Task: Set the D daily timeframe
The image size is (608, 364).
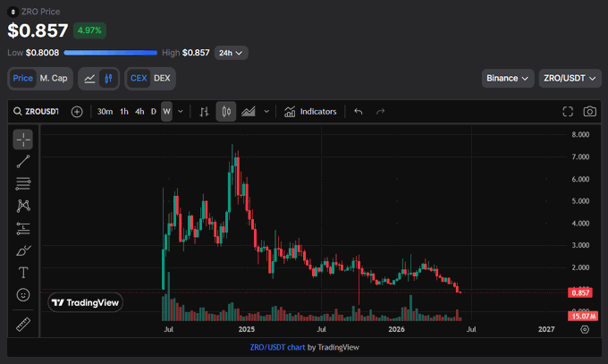Action: point(154,112)
